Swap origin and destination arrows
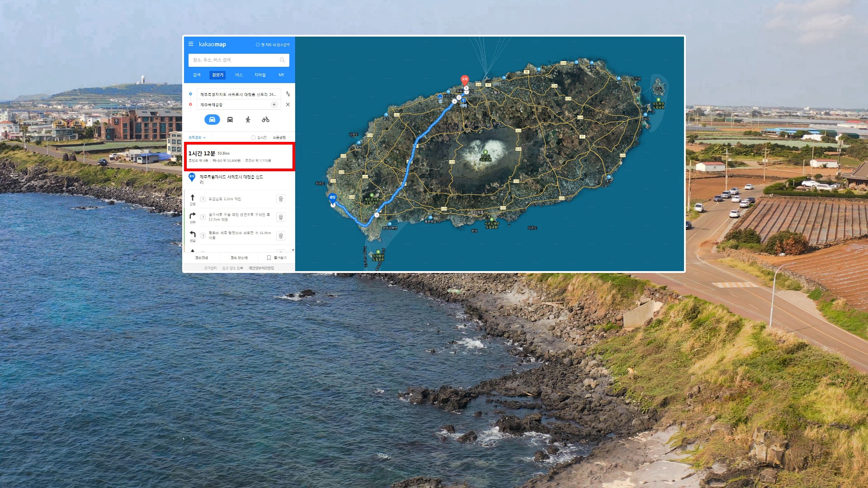The width and height of the screenshot is (868, 488). [288, 94]
